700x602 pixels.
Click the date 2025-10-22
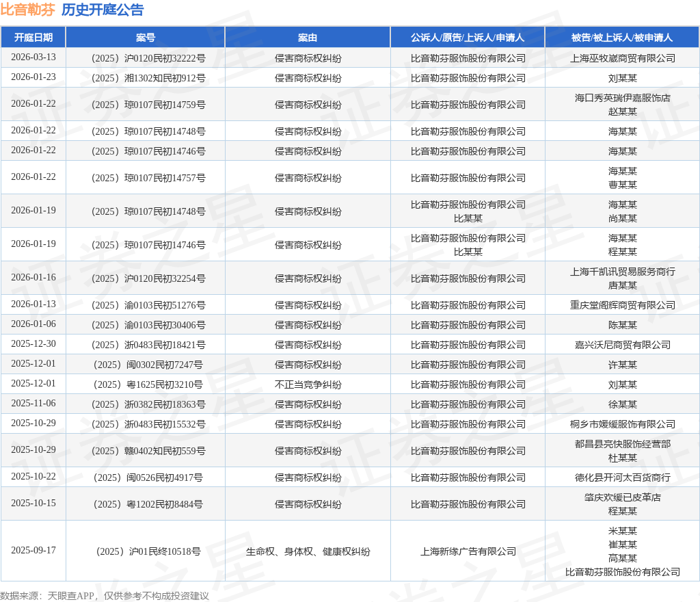(x=33, y=477)
